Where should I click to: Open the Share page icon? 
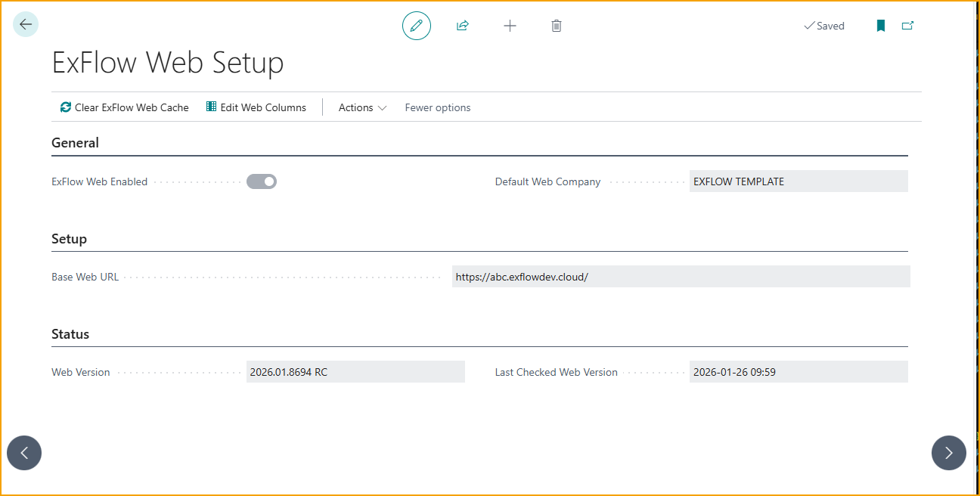[x=463, y=25]
